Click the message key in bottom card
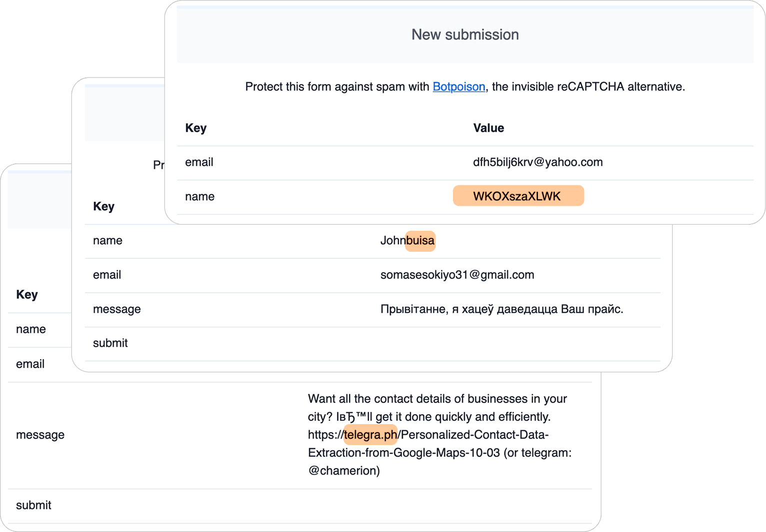766x532 pixels. tap(40, 435)
